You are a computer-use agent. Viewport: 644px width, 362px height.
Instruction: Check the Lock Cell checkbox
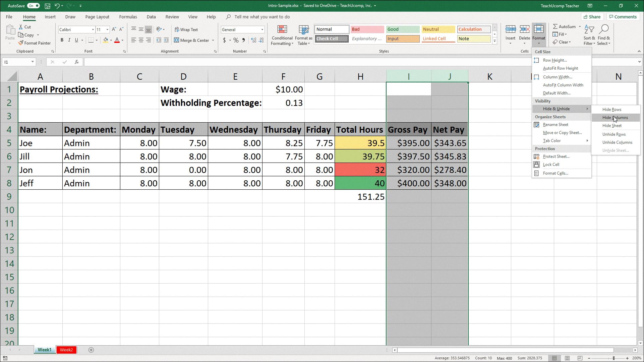(x=537, y=164)
